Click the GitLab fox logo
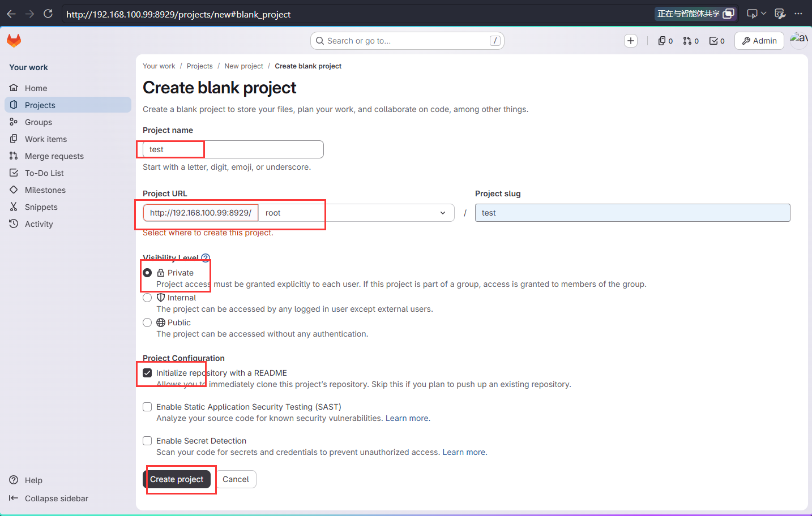812x516 pixels. coord(14,40)
